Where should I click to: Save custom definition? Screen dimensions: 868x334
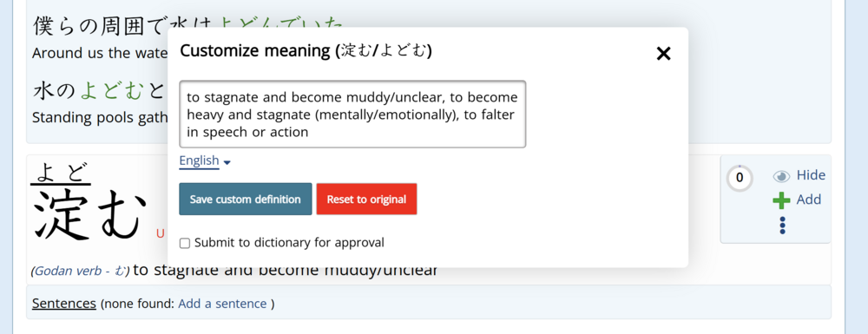pyautogui.click(x=246, y=199)
